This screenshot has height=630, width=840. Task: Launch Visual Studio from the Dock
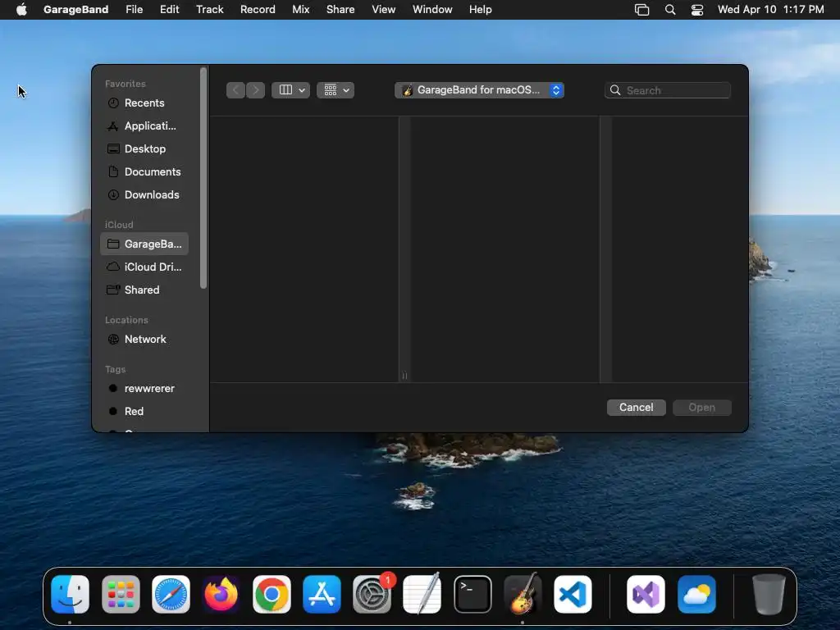(x=646, y=594)
